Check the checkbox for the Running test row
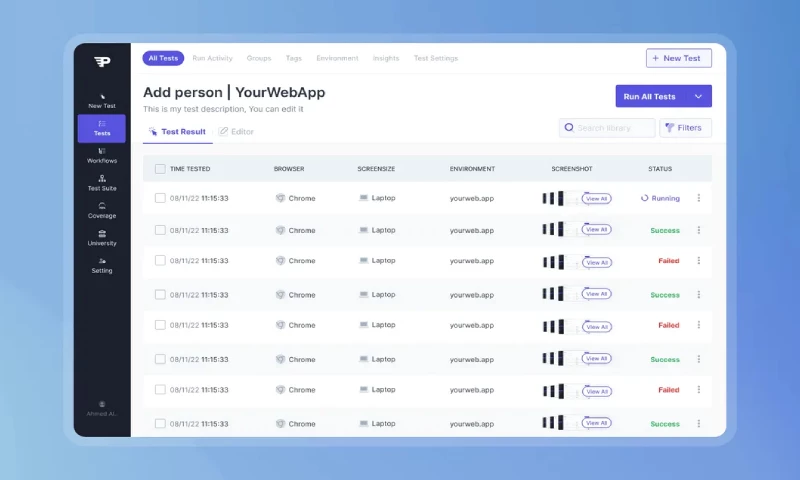Image resolution: width=800 pixels, height=480 pixels. 160,198
